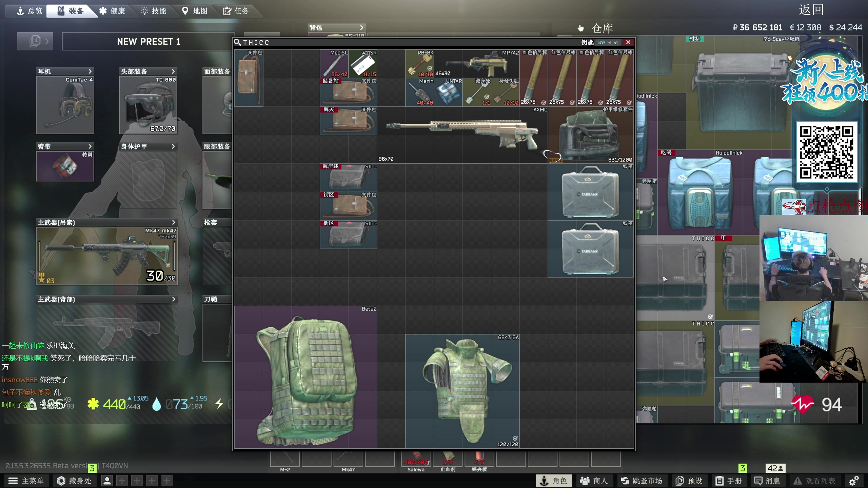Select the Med.St. item in the case

coord(334,64)
